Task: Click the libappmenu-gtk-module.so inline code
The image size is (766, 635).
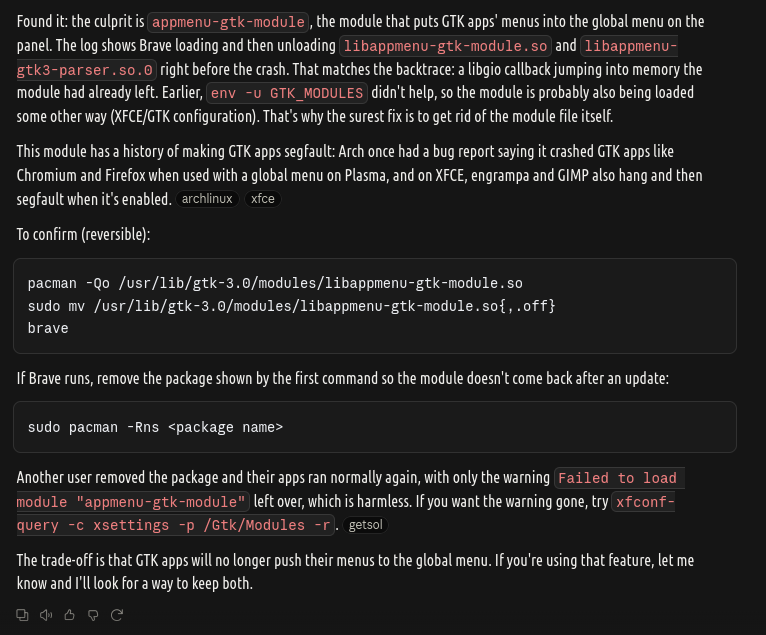Action: click(x=446, y=46)
